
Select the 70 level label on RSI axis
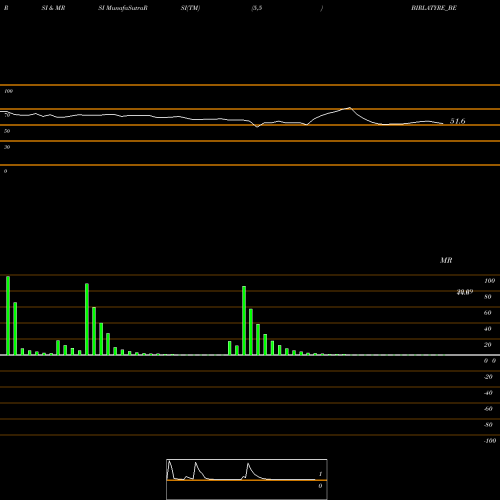7,115
